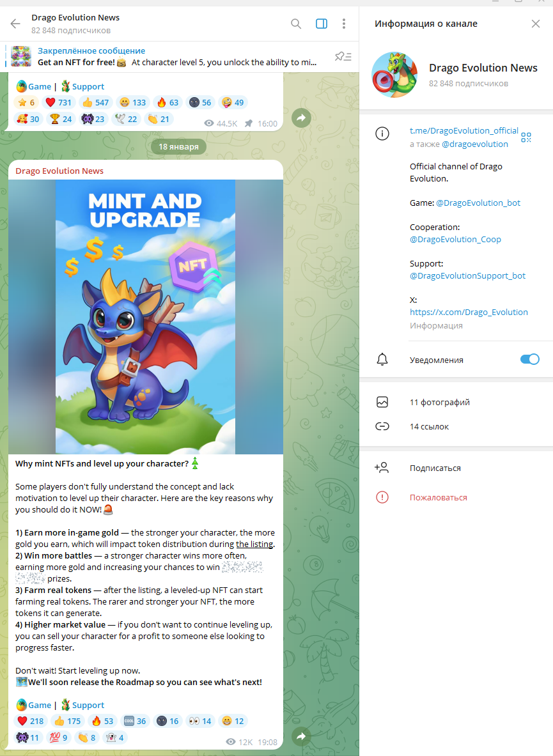The image size is (553, 756).
Task: Add zany face reaction with 49
Action: click(x=233, y=102)
